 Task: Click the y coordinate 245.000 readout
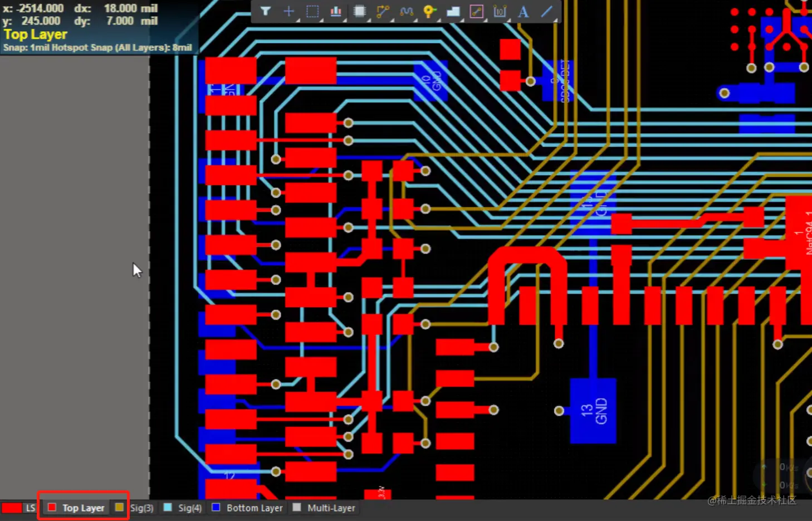click(32, 21)
